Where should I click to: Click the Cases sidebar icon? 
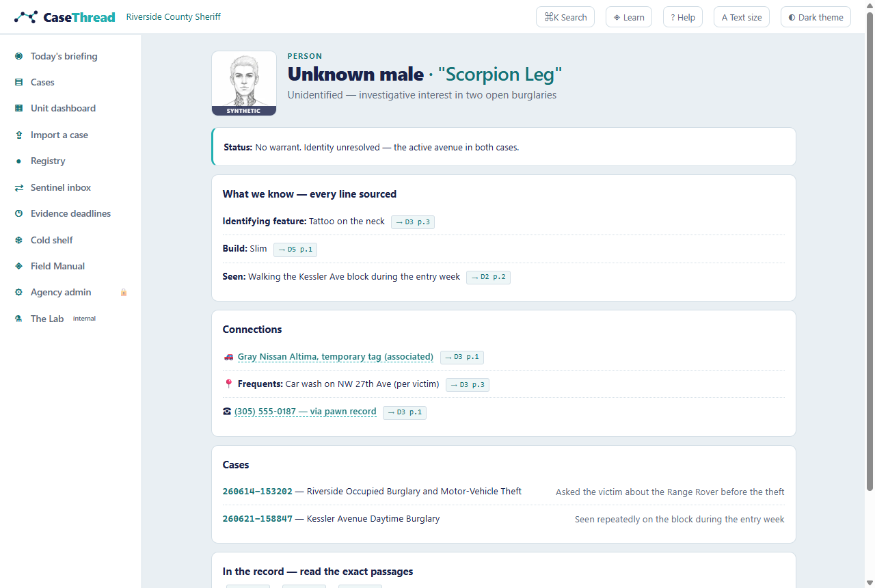18,82
